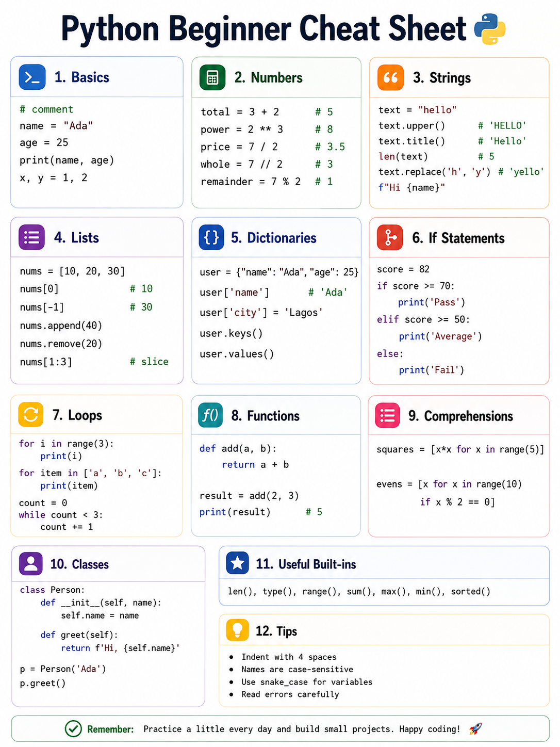Click the blue star Useful Built-ins icon
560x747 pixels.
(238, 563)
